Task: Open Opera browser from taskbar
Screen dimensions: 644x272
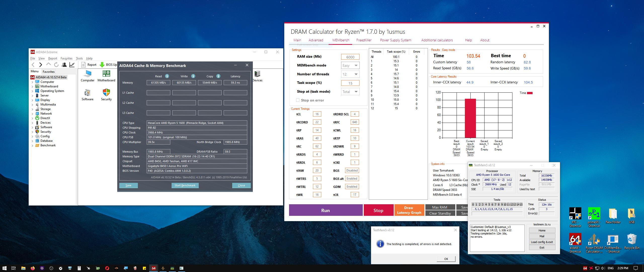Action: click(x=107, y=268)
